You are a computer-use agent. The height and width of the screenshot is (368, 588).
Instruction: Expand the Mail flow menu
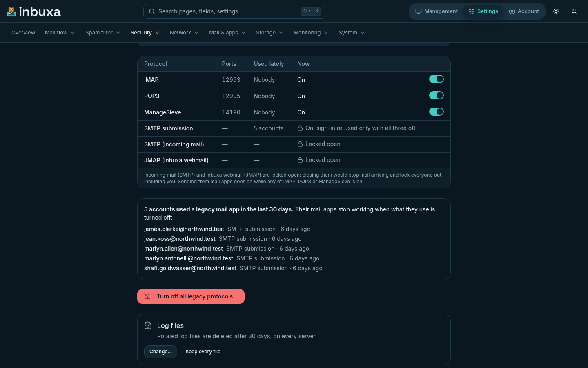(60, 33)
